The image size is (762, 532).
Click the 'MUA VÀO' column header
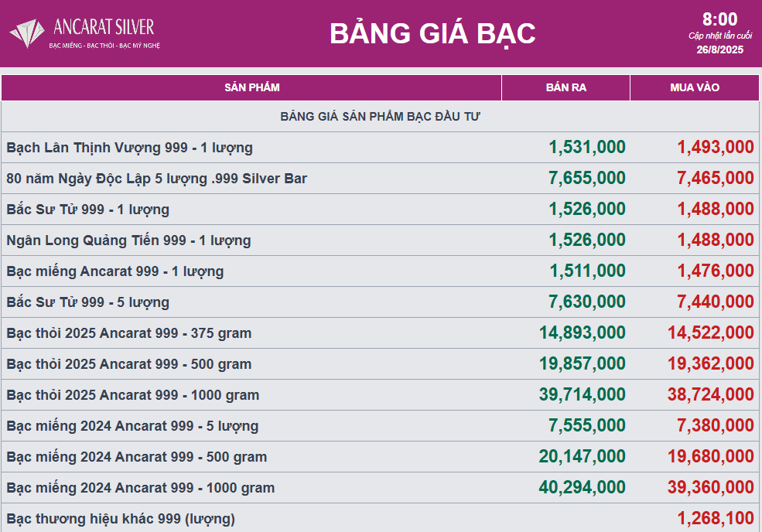pos(695,87)
